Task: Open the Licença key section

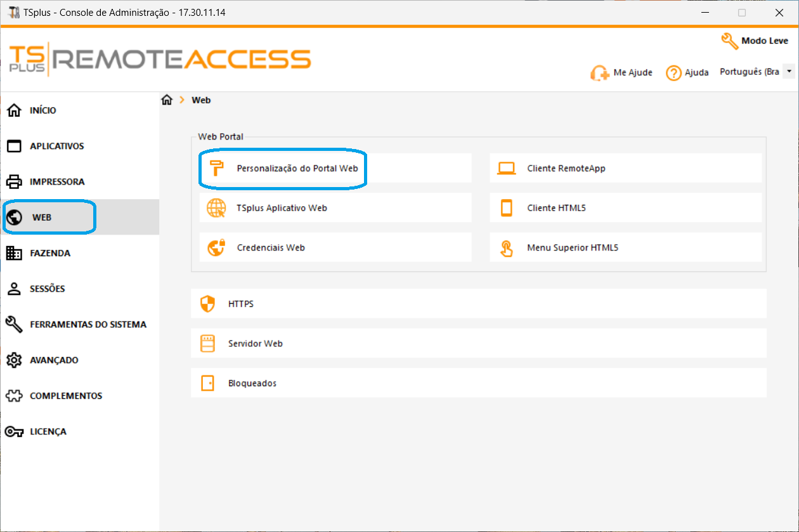Action: (48, 432)
